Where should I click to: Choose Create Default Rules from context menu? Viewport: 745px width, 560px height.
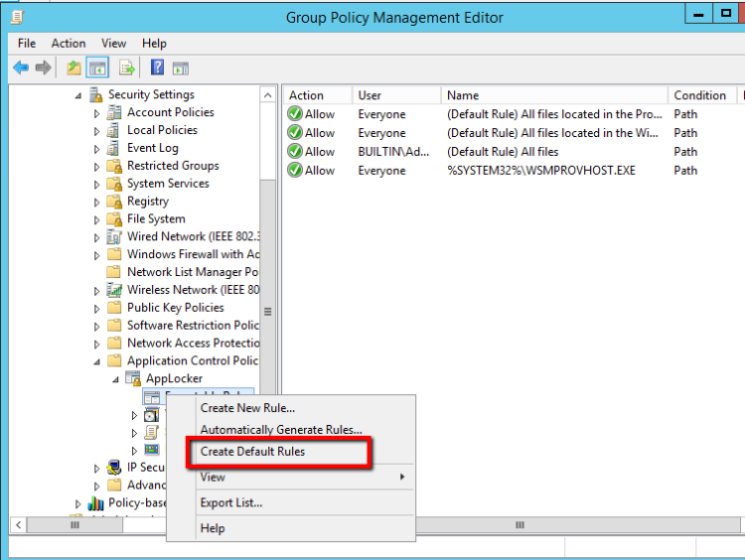pos(252,452)
